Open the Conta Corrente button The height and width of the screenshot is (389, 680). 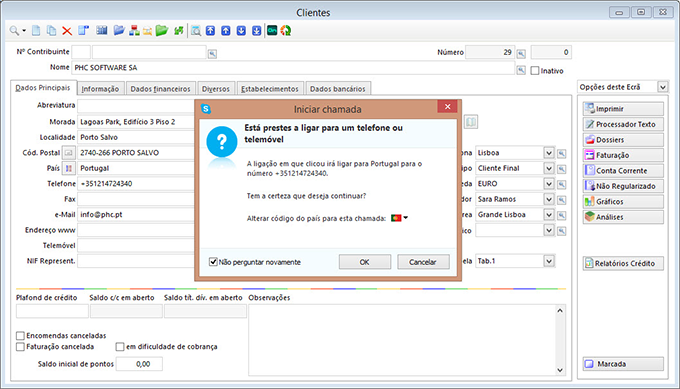[623, 171]
